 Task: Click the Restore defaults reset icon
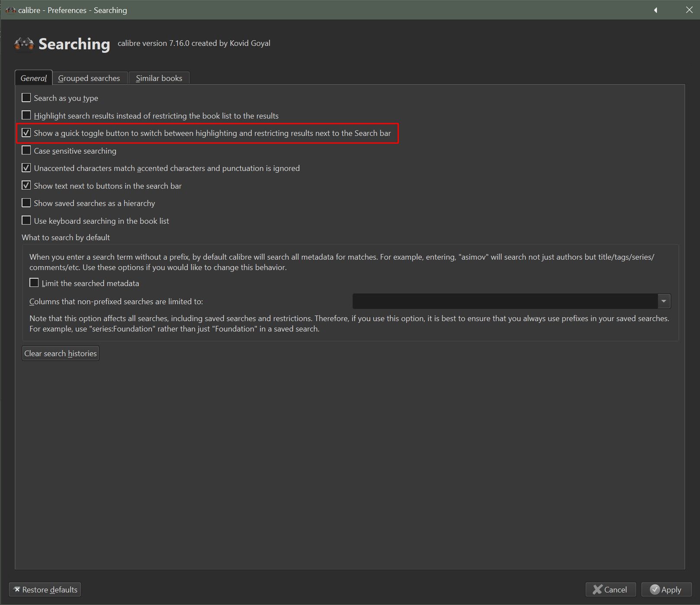17,589
